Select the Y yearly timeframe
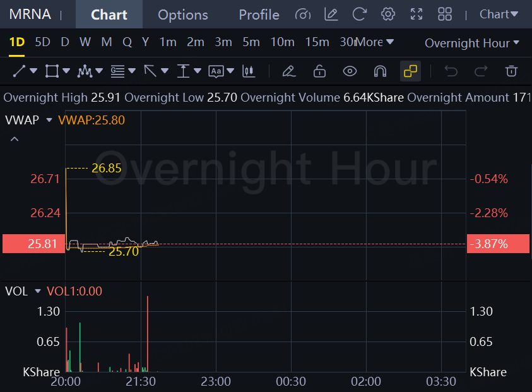 point(146,42)
